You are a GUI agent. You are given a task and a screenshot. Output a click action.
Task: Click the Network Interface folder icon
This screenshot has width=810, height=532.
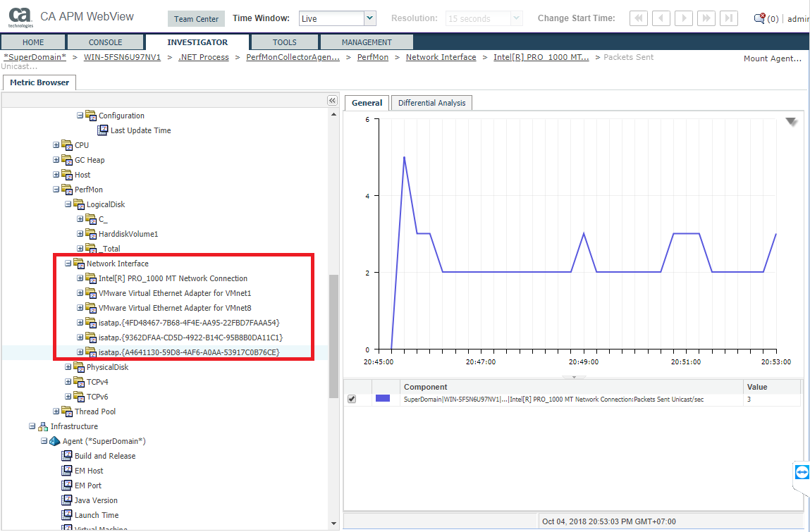79,264
